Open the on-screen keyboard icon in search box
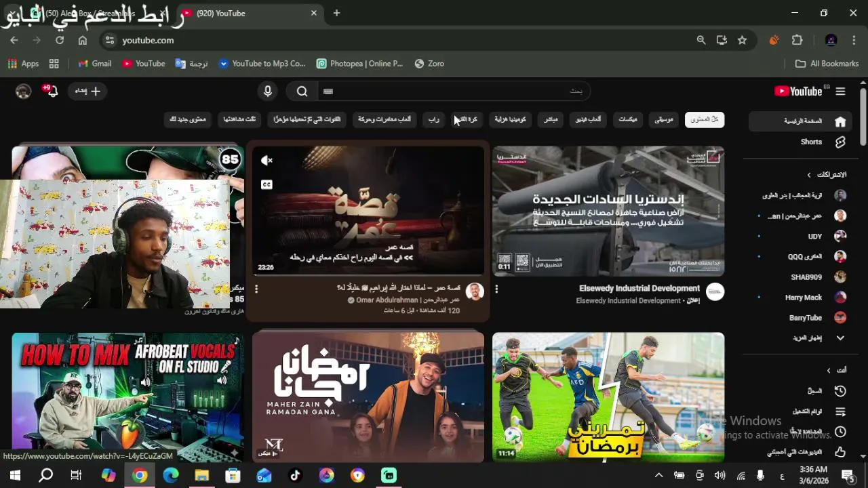This screenshot has width=868, height=488. click(328, 91)
